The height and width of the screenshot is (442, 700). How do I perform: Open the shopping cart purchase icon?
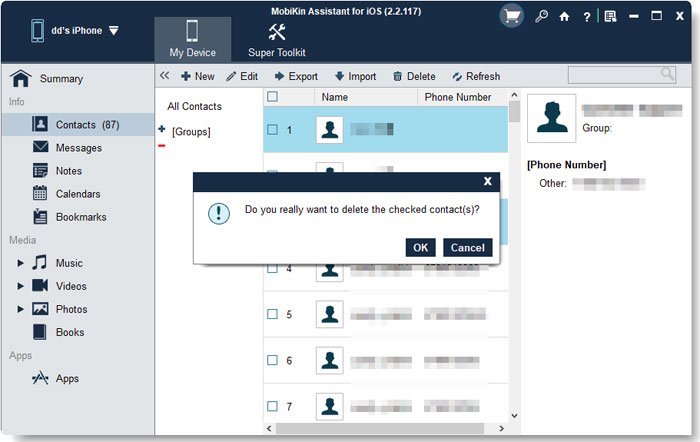(512, 17)
